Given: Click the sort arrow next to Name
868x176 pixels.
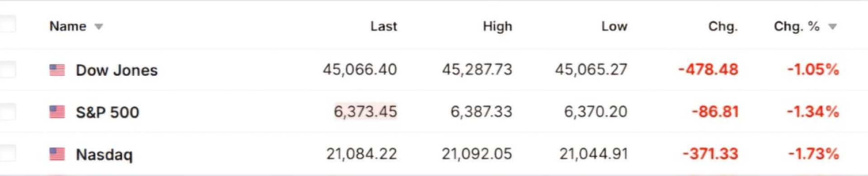Looking at the screenshot, I should tap(99, 27).
